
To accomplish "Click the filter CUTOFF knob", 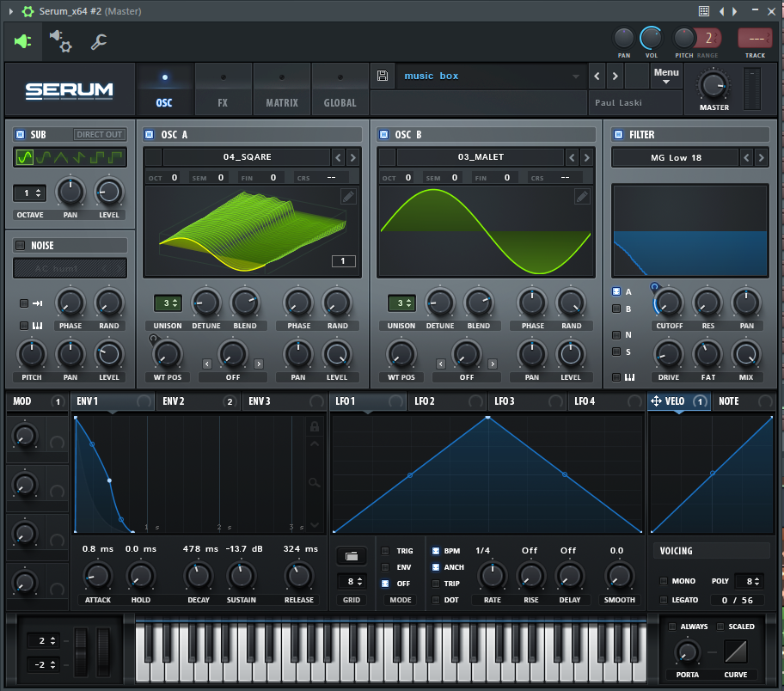I will pos(669,303).
